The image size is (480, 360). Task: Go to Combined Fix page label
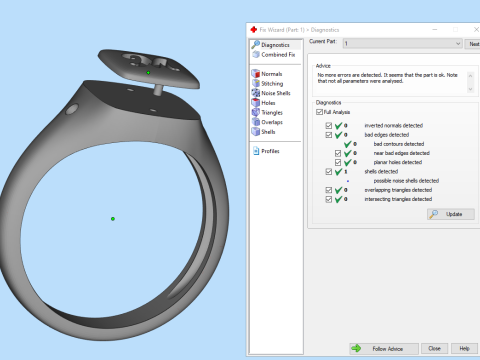(278, 54)
